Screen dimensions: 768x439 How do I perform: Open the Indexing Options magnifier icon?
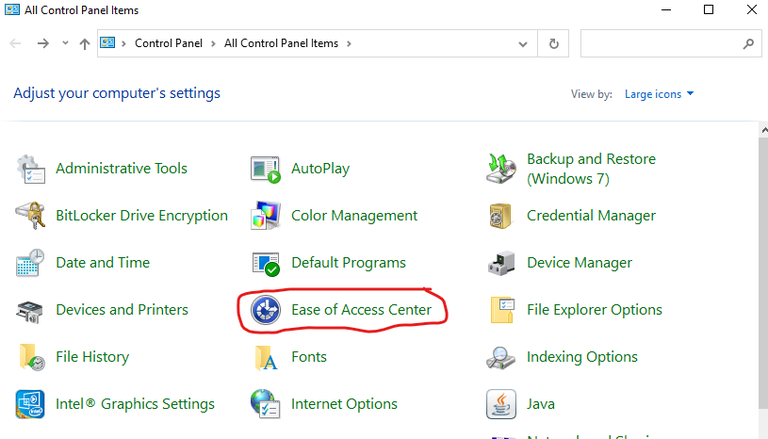501,358
